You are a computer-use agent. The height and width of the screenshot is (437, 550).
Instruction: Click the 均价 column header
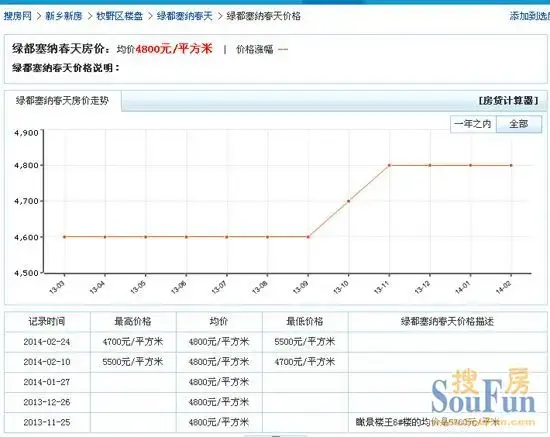(x=219, y=321)
